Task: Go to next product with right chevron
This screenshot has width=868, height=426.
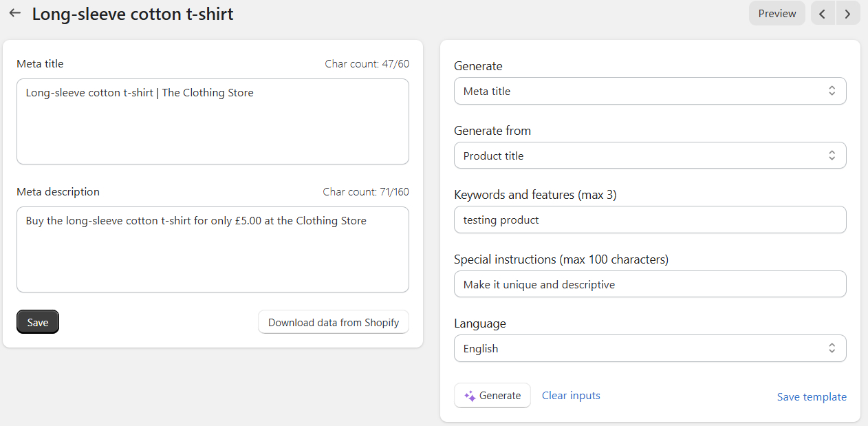Action: pos(847,14)
